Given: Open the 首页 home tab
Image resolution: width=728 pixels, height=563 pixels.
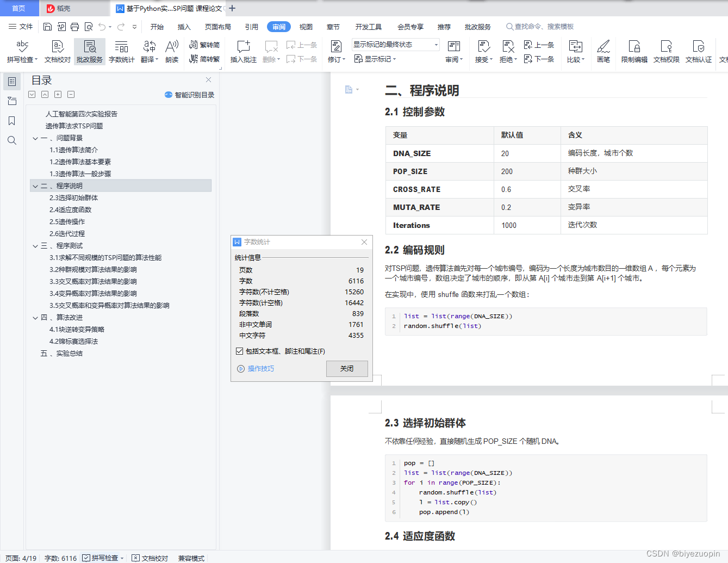Looking at the screenshot, I should click(19, 8).
